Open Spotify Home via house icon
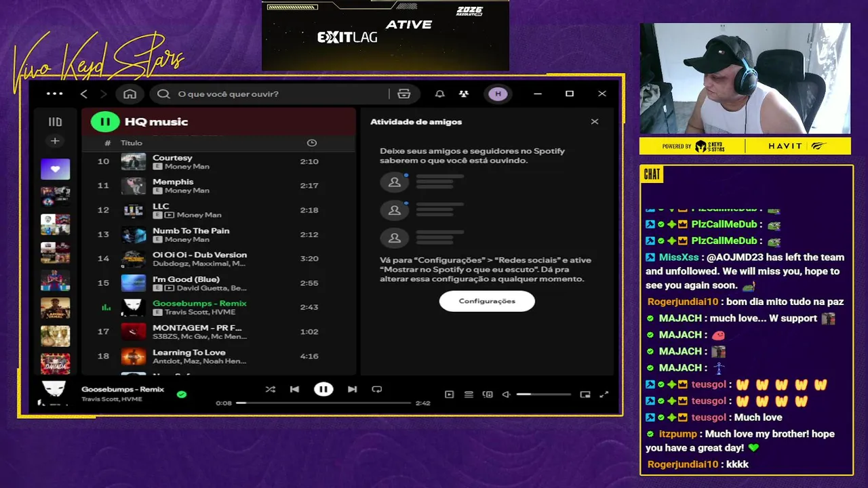Image resolution: width=868 pixels, height=488 pixels. [130, 94]
